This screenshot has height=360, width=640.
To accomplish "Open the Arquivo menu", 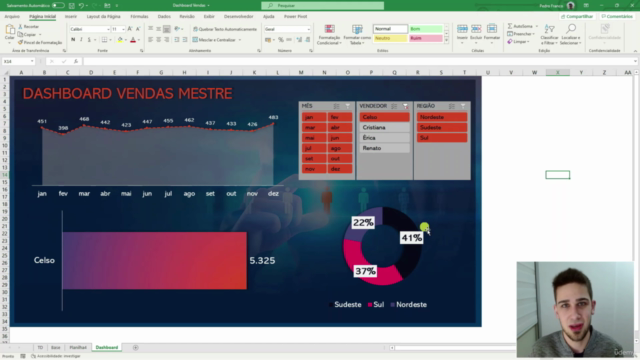I will (x=12, y=16).
